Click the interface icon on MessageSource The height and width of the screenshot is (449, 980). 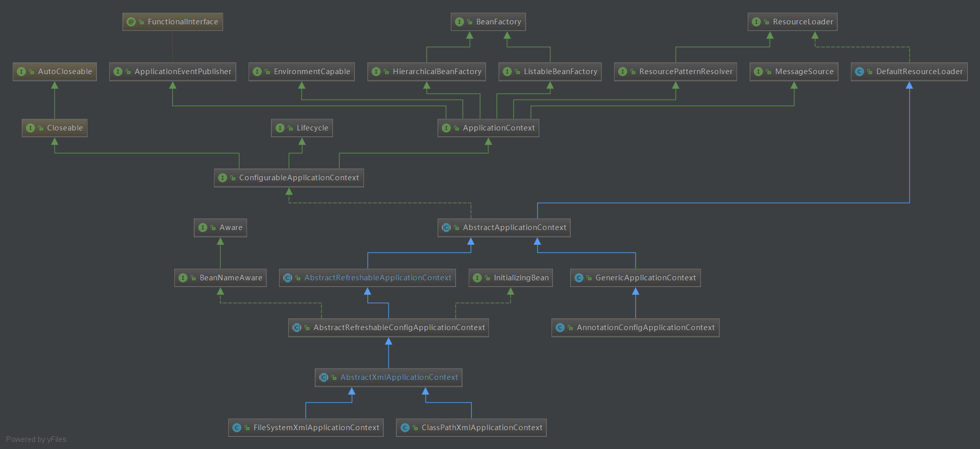click(758, 72)
